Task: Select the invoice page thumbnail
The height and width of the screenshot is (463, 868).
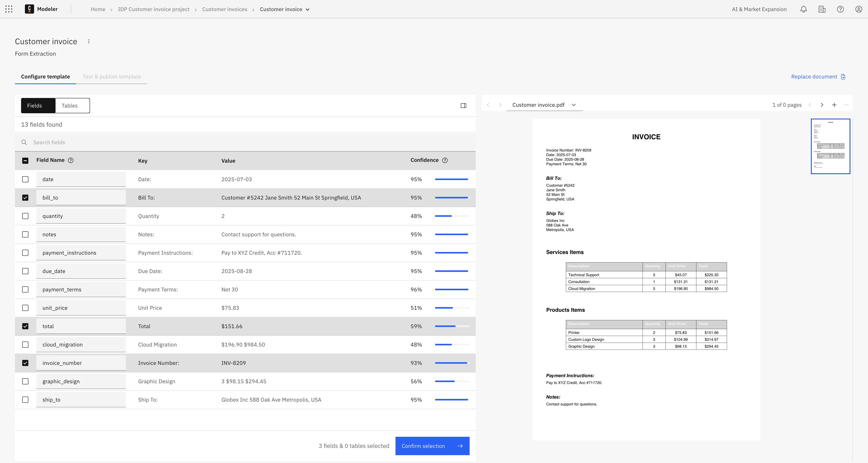Action: [830, 146]
